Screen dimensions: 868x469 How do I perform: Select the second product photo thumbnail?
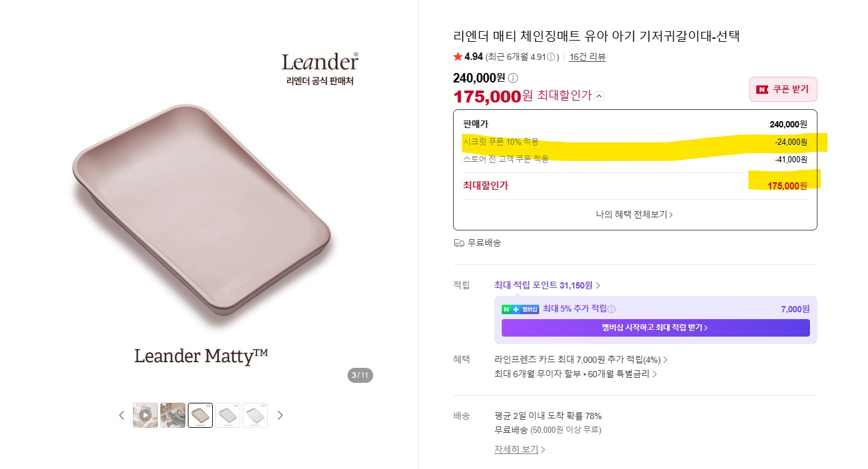173,415
